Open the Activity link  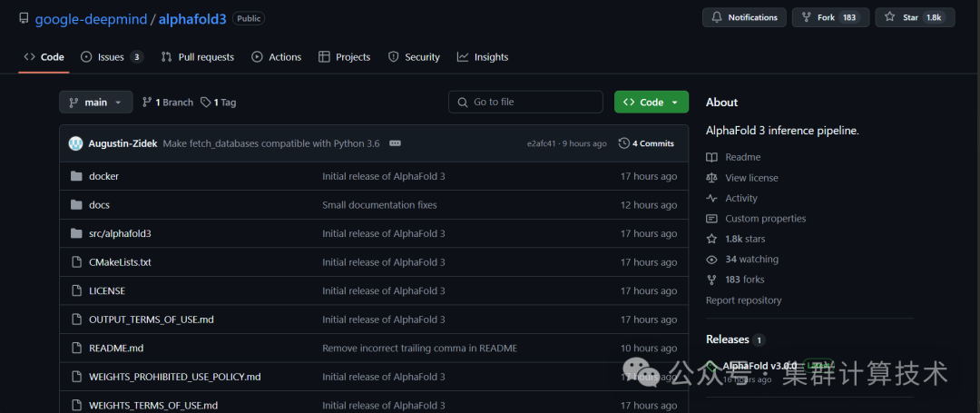[x=741, y=198]
